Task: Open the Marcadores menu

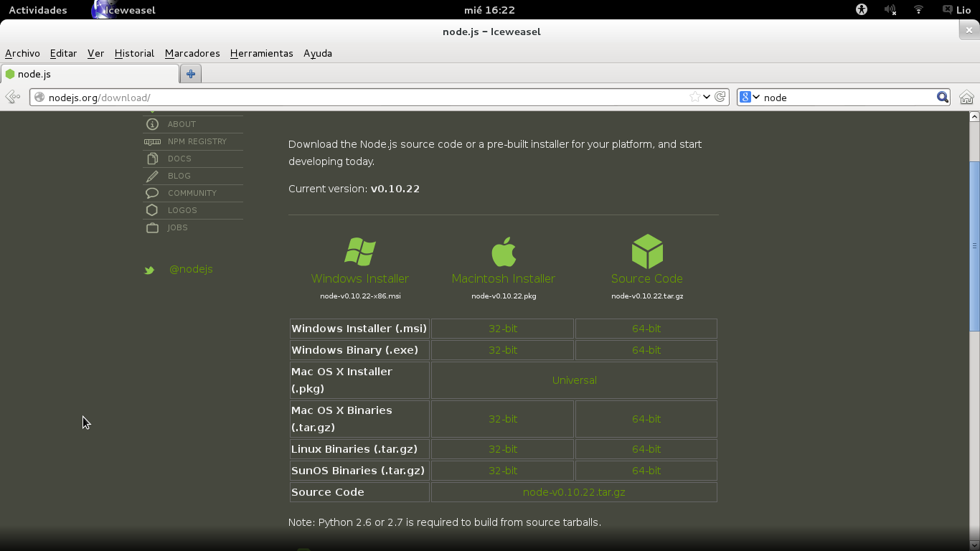Action: pyautogui.click(x=192, y=53)
